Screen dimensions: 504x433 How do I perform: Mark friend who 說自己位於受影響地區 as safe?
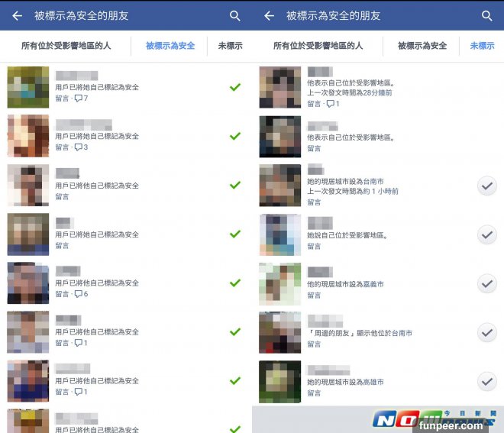click(487, 234)
